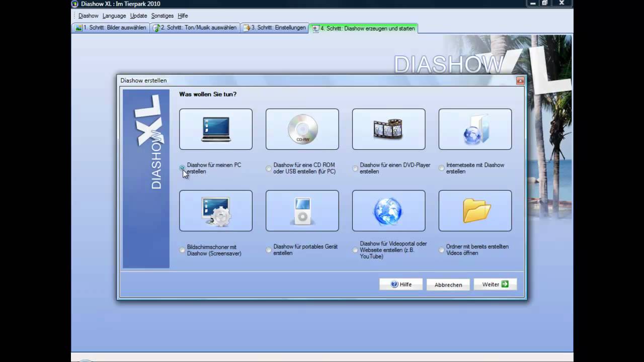The height and width of the screenshot is (362, 644).
Task: Click the Internetseite globe-and-pages icon
Action: [475, 129]
